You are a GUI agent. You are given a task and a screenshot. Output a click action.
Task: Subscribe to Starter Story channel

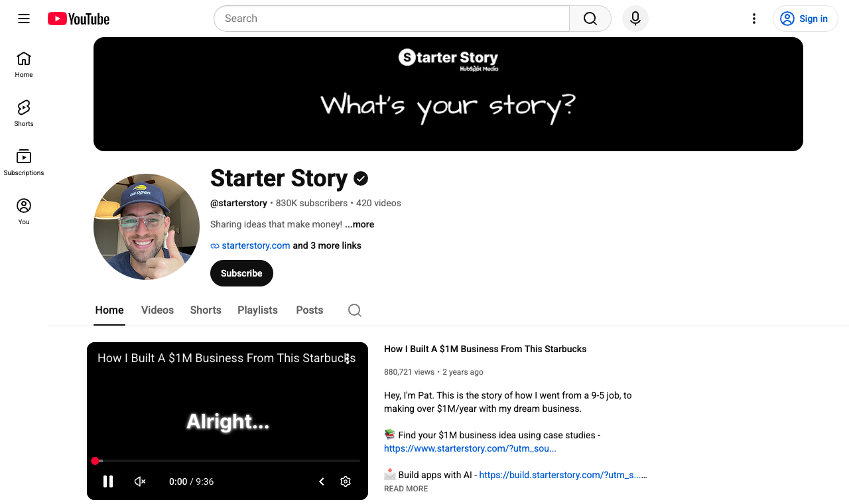click(x=241, y=273)
